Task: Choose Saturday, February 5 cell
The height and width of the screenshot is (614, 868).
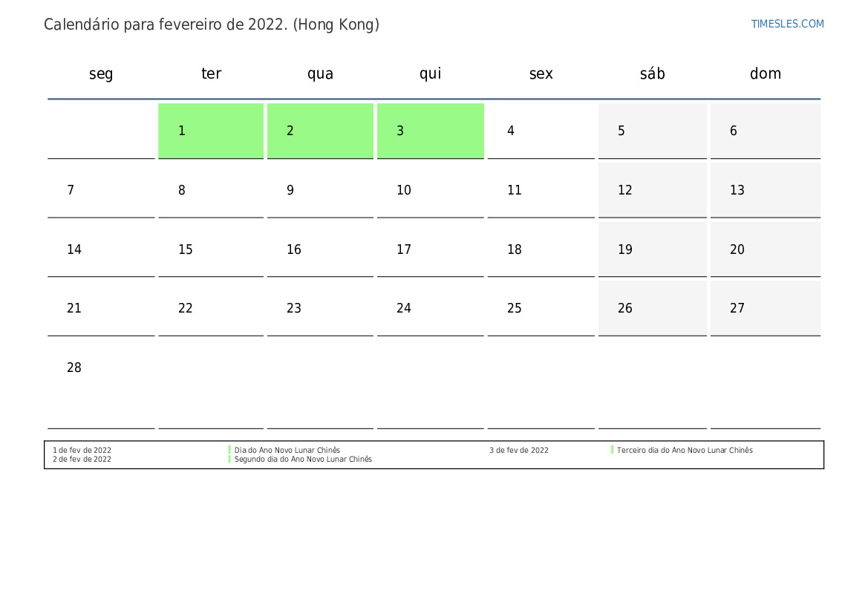Action: click(x=653, y=131)
